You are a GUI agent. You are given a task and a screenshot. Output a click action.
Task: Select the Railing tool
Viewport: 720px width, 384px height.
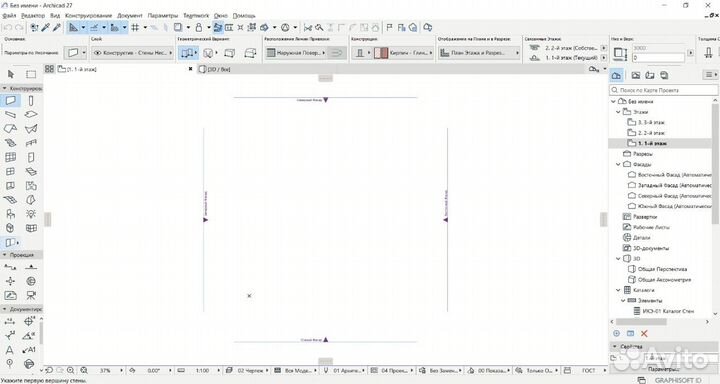point(31,143)
